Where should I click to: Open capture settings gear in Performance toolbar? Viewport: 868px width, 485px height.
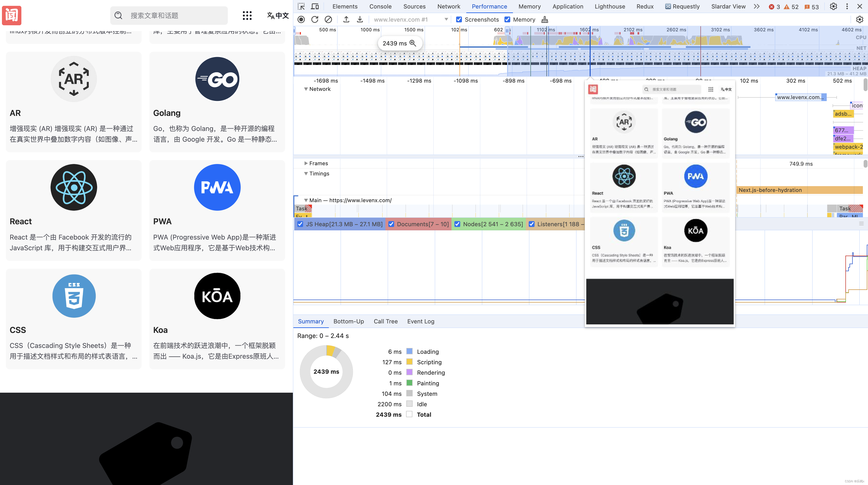point(859,19)
